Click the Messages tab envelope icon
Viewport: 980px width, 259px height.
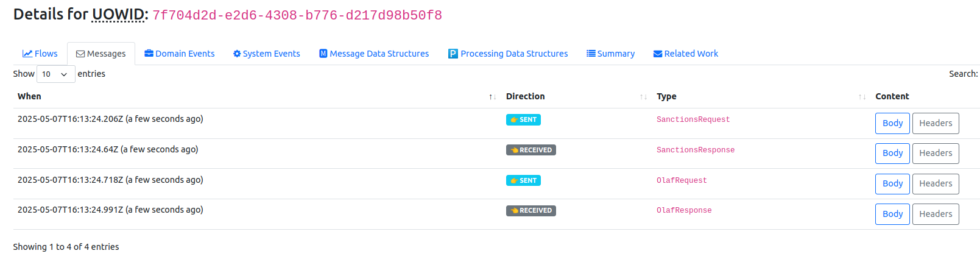(x=80, y=54)
